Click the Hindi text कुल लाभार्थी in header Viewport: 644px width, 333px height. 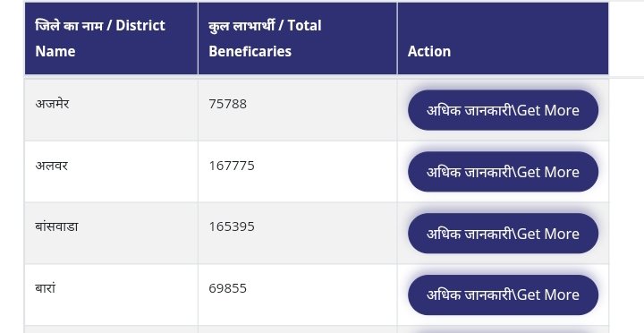tap(241, 25)
